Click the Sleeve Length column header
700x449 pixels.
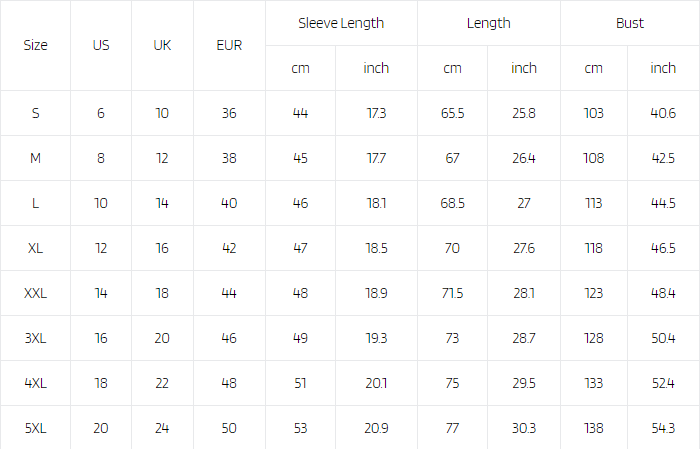(x=341, y=23)
